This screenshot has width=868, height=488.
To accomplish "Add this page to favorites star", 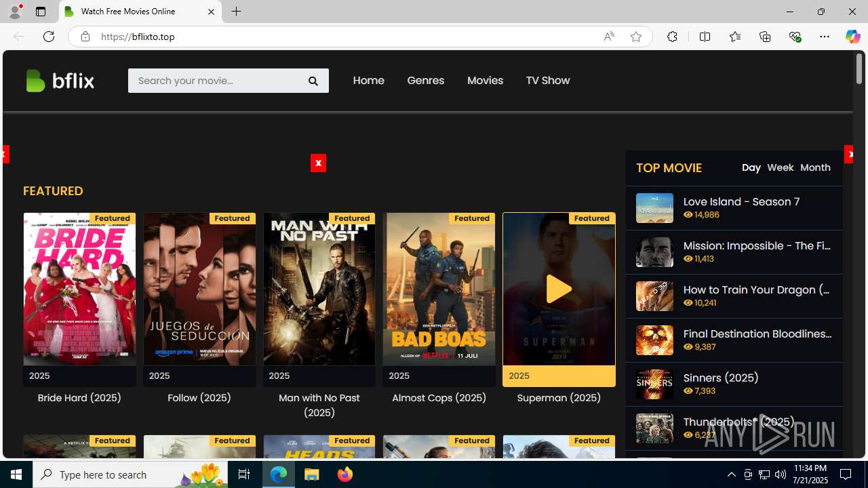I will pos(636,37).
